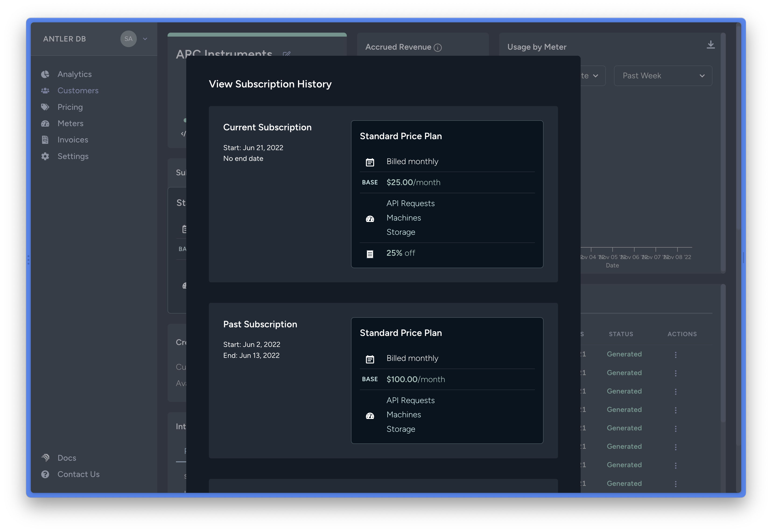Click the Analytics pie chart icon
This screenshot has width=772, height=532.
pos(45,74)
